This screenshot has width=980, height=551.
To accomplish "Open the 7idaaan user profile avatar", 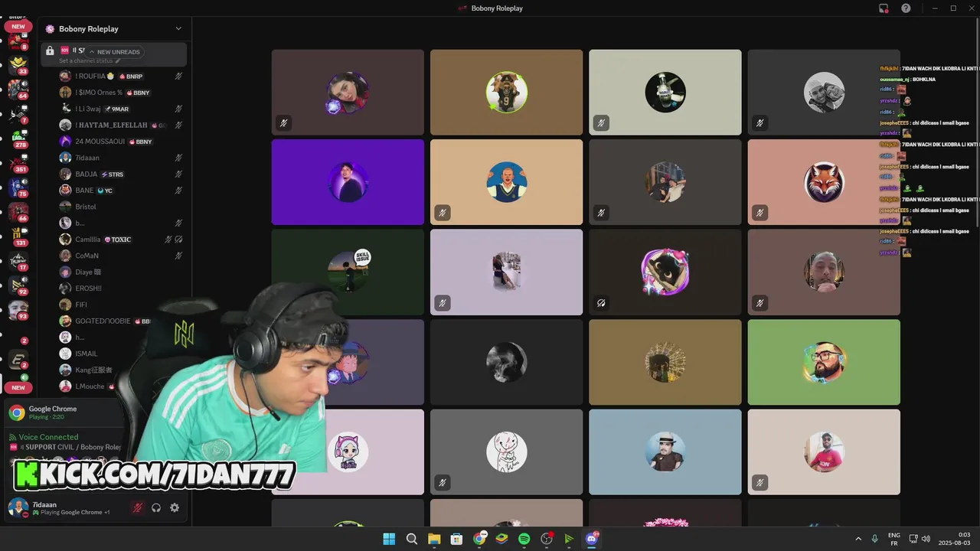I will point(18,507).
